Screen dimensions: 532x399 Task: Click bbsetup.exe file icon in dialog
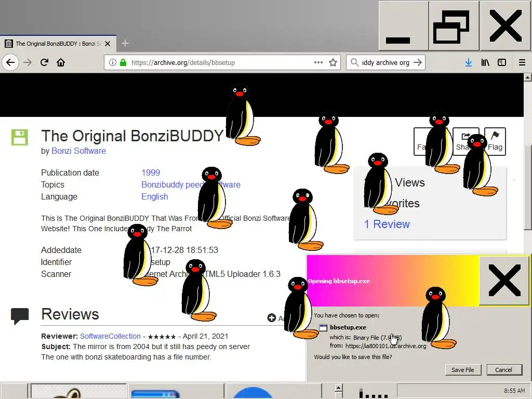(323, 327)
